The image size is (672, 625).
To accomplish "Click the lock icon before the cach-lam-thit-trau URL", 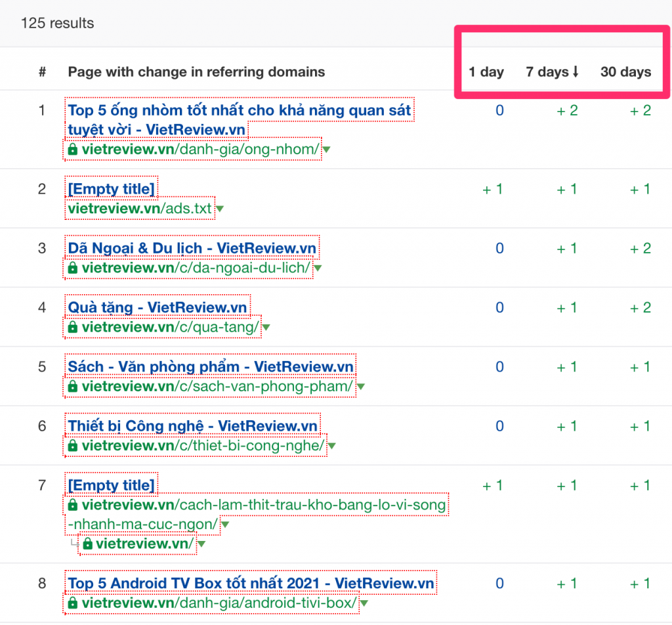I will point(73,505).
